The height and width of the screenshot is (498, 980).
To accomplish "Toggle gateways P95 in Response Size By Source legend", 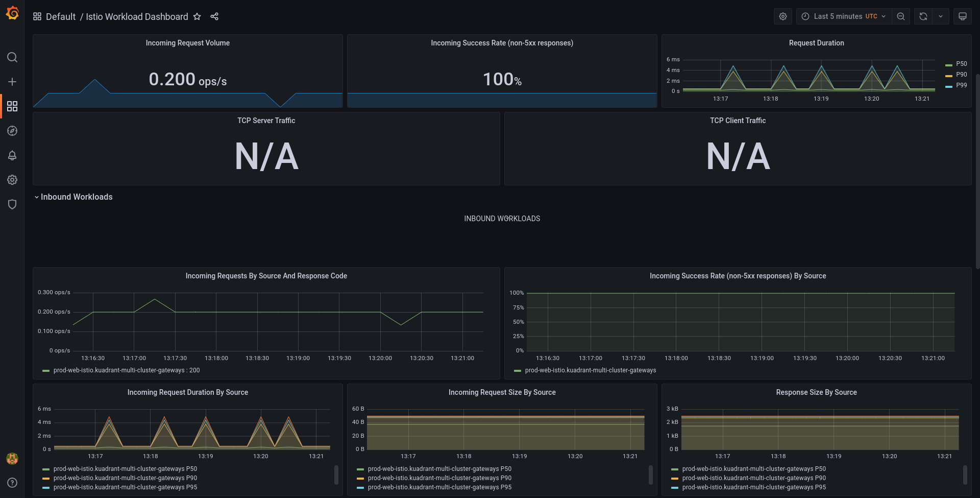I will coord(754,487).
